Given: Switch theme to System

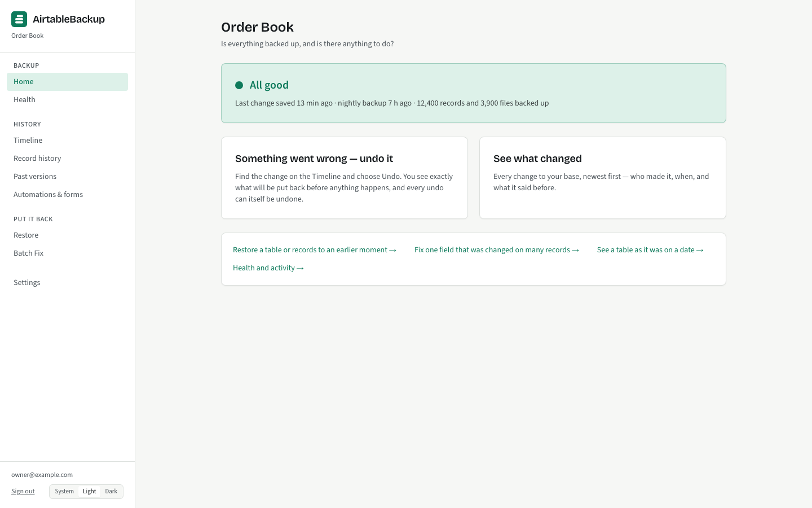Looking at the screenshot, I should point(64,492).
